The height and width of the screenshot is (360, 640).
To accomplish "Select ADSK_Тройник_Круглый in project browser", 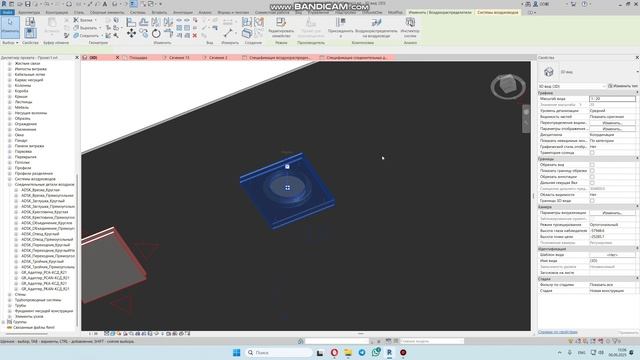I will pyautogui.click(x=42, y=261).
